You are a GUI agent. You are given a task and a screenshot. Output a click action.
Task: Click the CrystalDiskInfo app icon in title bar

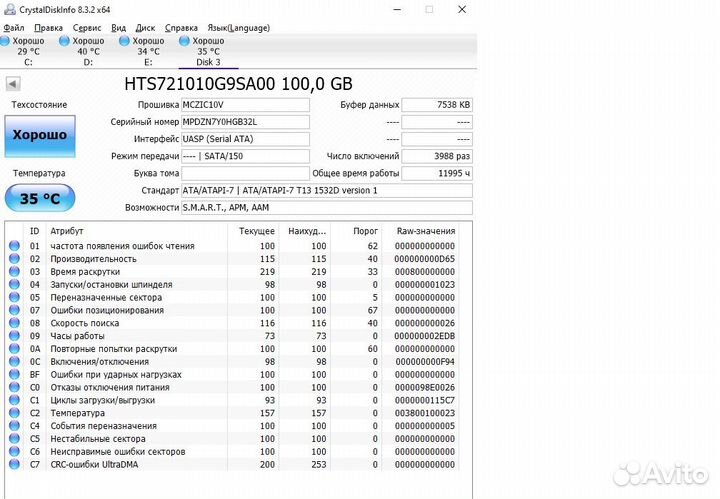coord(10,9)
